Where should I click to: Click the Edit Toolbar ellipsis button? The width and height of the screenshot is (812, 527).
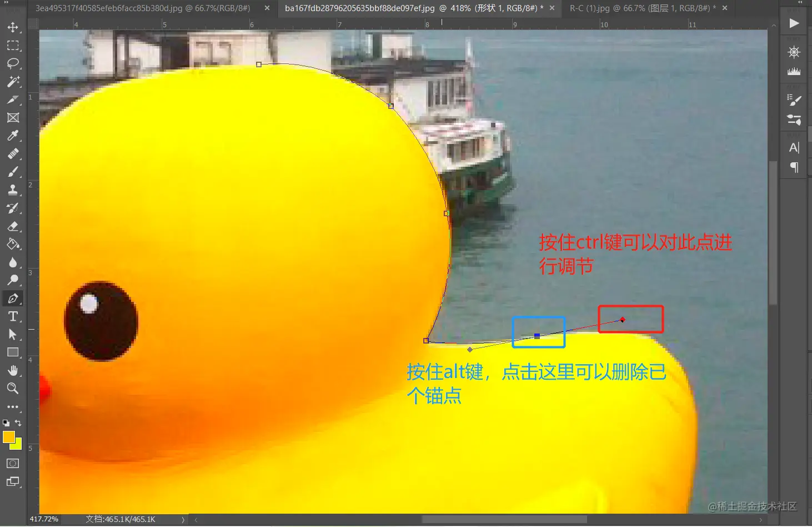(13, 407)
